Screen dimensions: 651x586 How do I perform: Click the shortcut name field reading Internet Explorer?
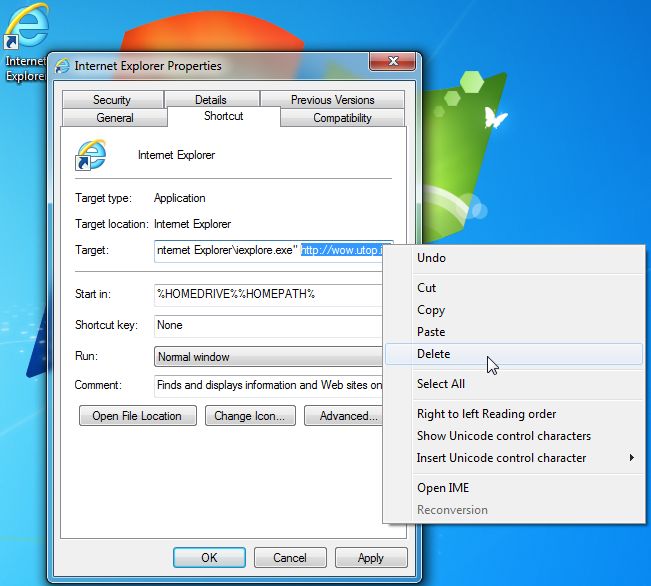pyautogui.click(x=177, y=155)
